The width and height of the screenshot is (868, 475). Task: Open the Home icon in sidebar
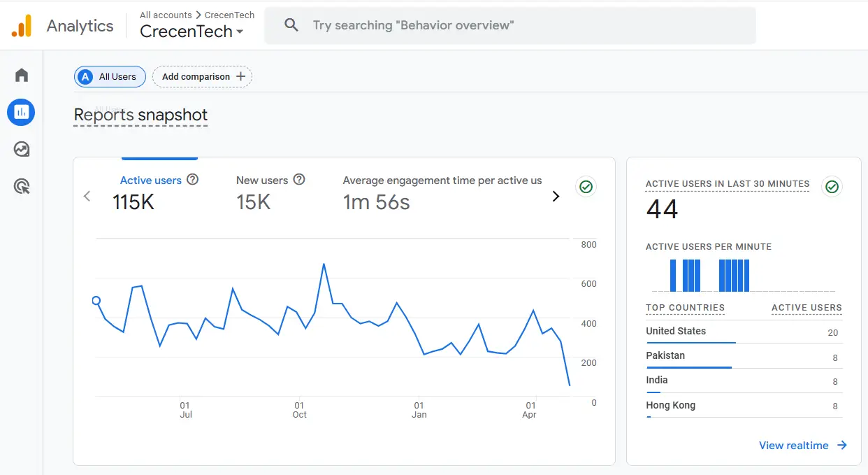point(22,75)
